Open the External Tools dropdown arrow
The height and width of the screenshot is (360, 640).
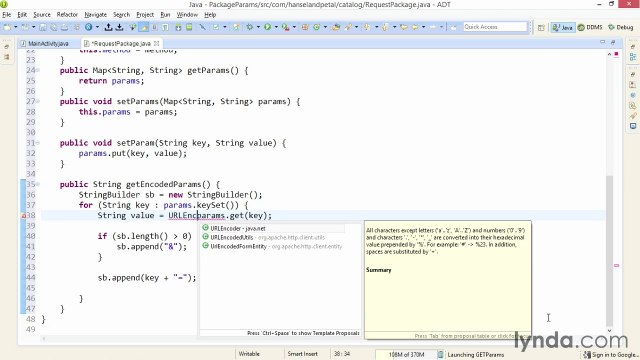pos(294,27)
